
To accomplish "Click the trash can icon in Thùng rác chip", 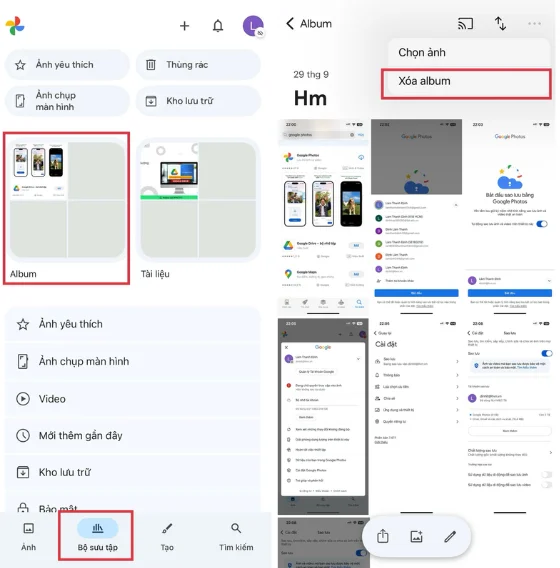I will 151,65.
